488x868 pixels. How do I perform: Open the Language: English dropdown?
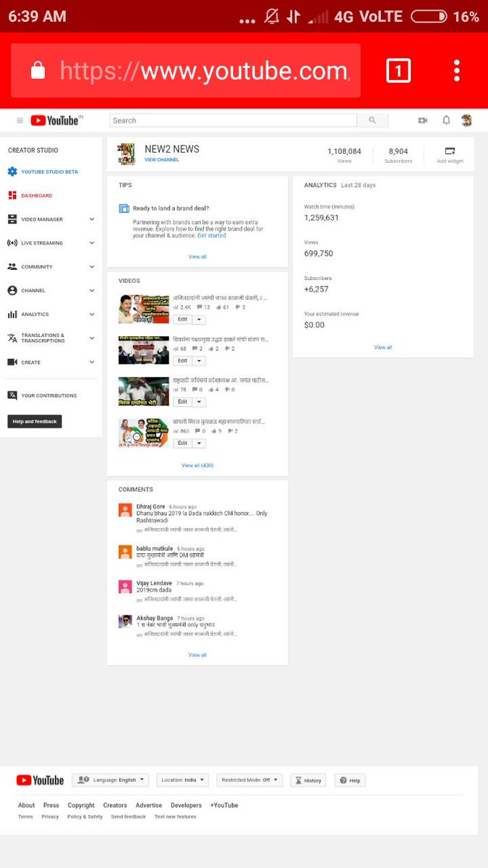coord(111,780)
